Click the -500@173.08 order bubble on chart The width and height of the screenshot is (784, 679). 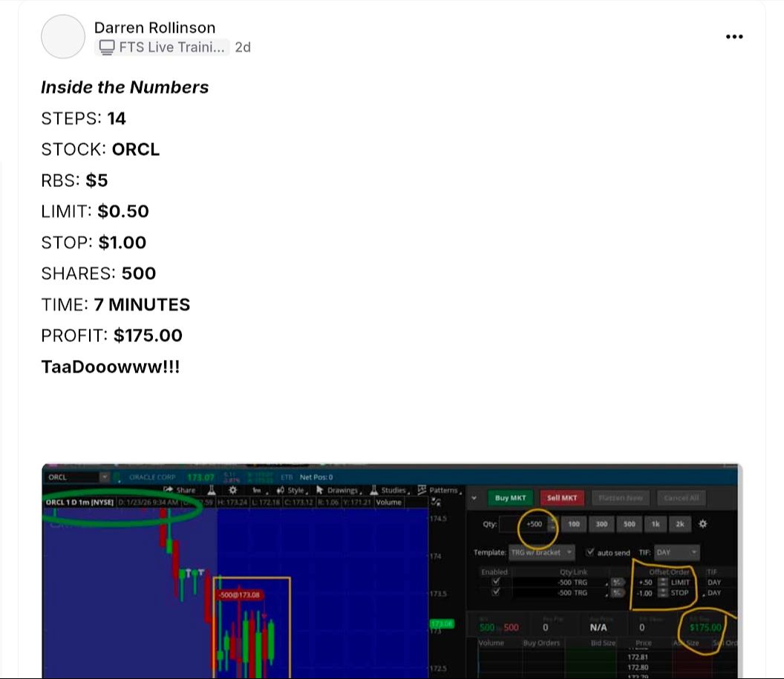(x=240, y=594)
